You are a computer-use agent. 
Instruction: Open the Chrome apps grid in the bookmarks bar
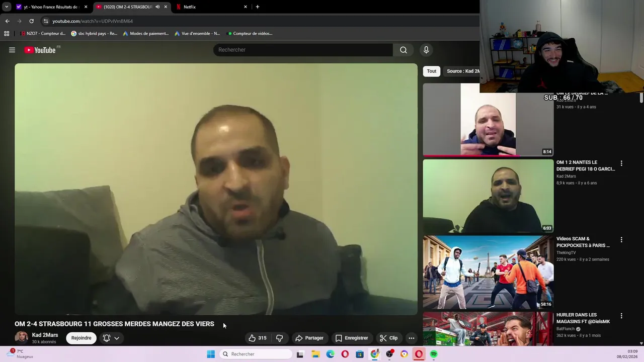(7, 33)
